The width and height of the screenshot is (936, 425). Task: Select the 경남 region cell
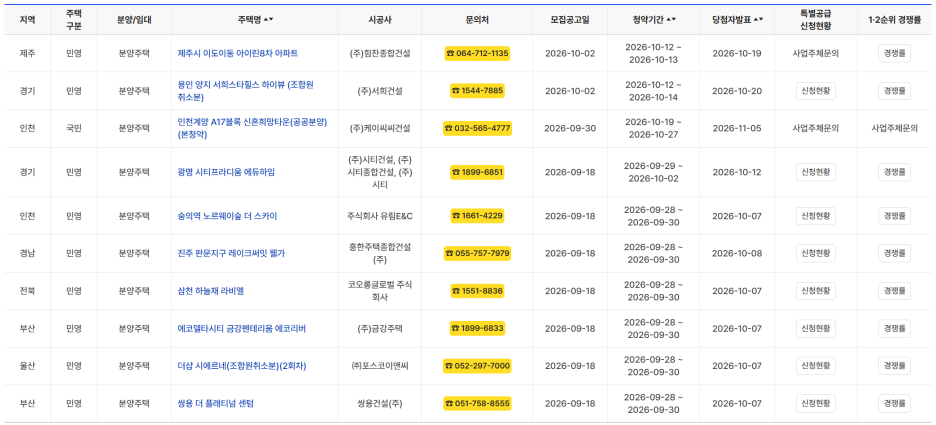(x=27, y=253)
